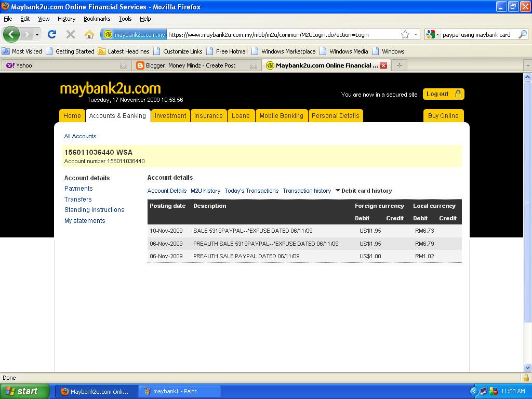The image size is (532, 399).
Task: Switch to maybank1 Paint in the taskbar
Action: [179, 391]
